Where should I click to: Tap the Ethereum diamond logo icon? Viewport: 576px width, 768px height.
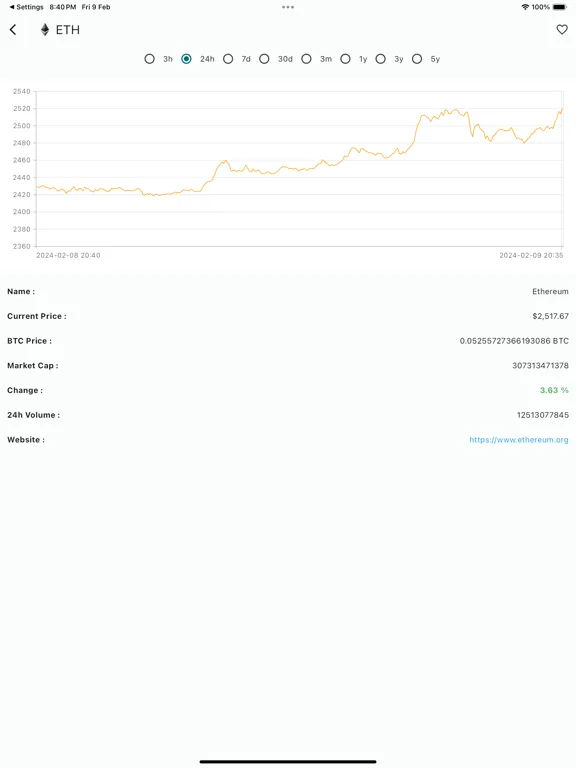tap(45, 30)
